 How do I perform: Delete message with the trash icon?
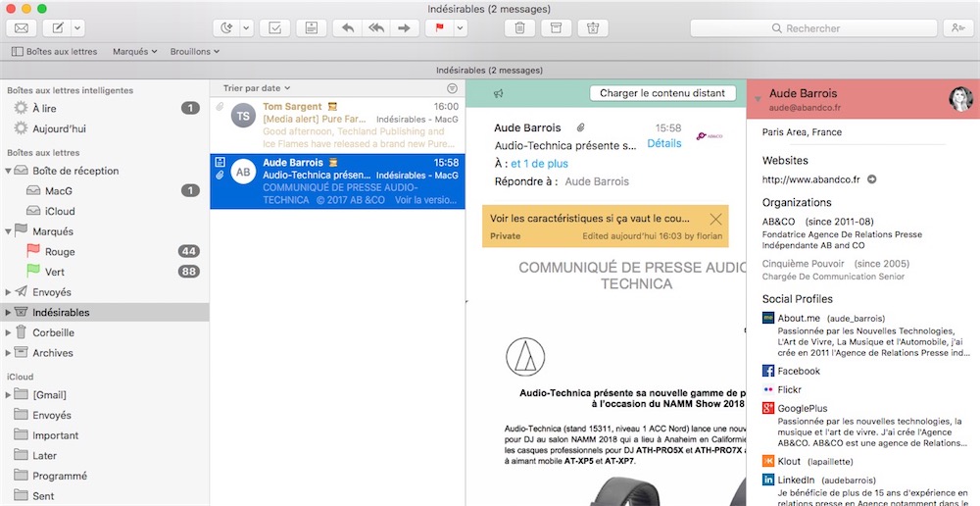pos(519,28)
